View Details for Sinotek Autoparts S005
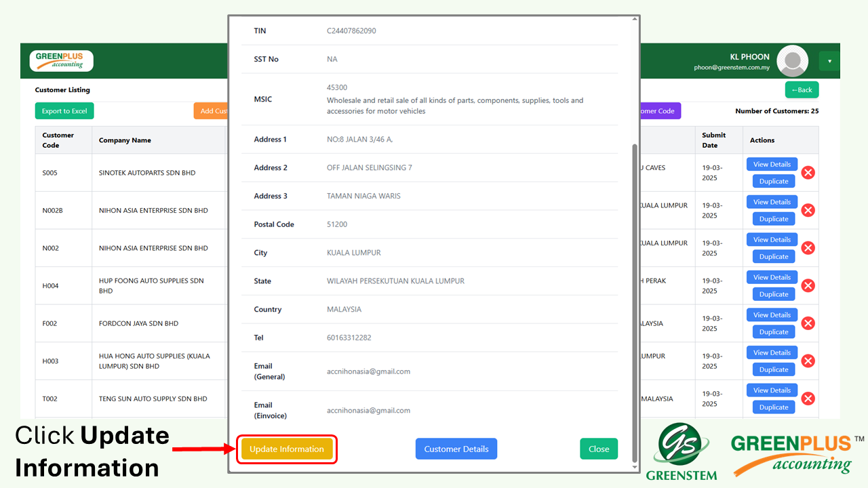The width and height of the screenshot is (868, 488). click(772, 164)
